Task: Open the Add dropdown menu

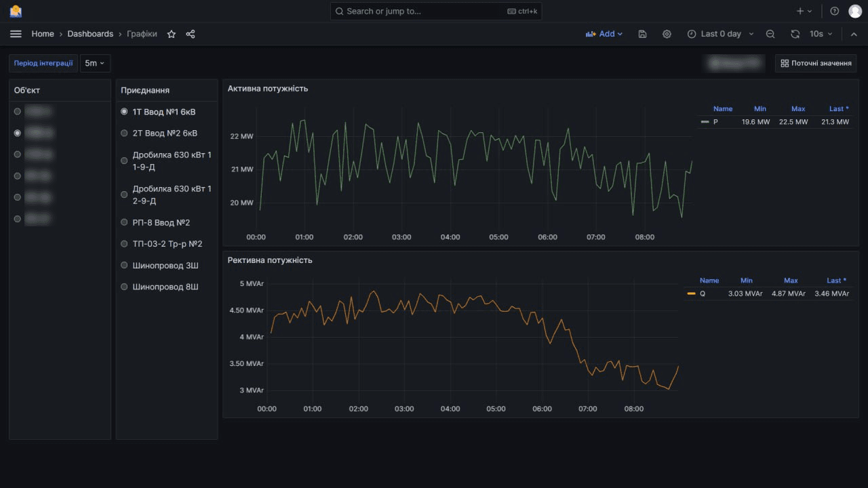Action: pos(604,34)
